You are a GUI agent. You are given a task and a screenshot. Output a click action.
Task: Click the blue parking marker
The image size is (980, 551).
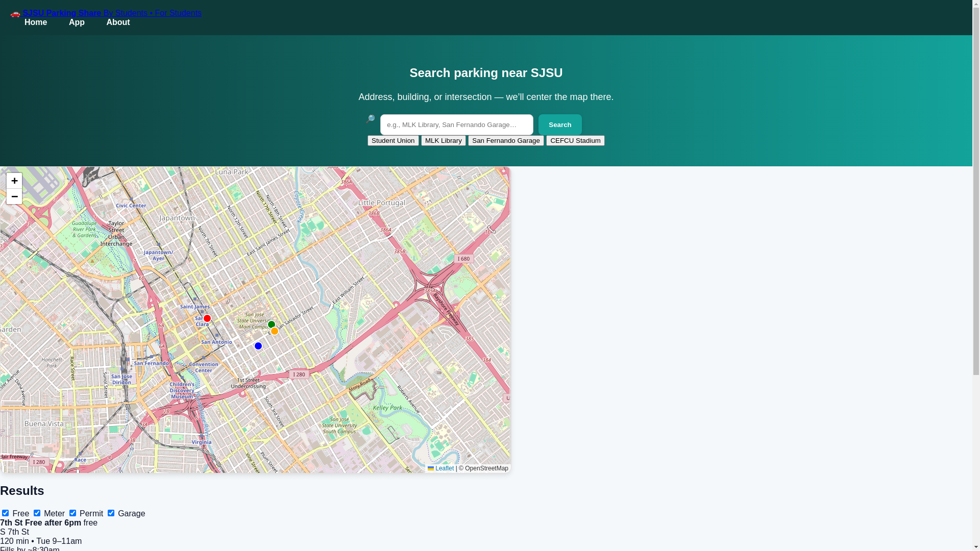pos(258,346)
